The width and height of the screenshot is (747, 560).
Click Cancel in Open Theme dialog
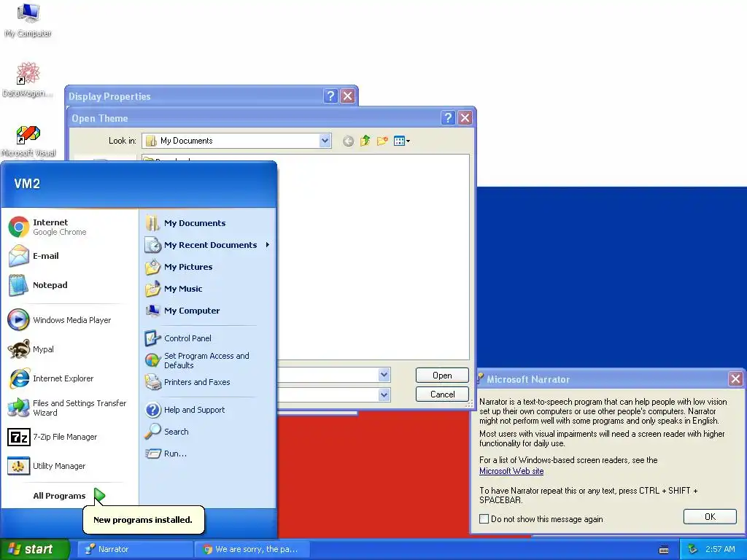442,394
